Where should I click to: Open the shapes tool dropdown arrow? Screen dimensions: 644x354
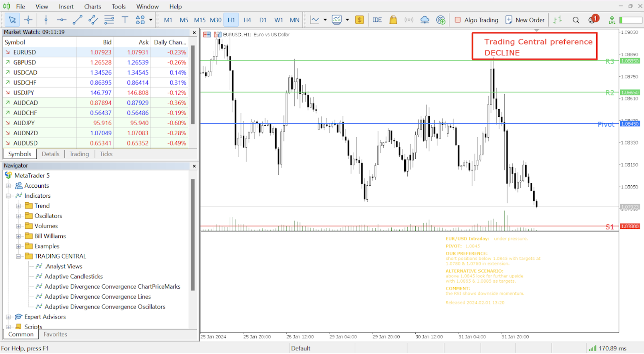(x=151, y=20)
